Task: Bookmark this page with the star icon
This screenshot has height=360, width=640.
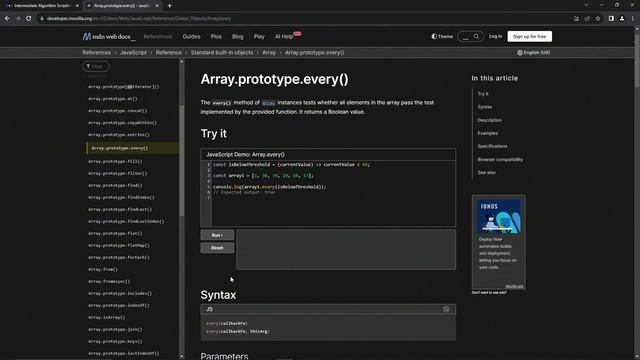Action: tap(598, 18)
